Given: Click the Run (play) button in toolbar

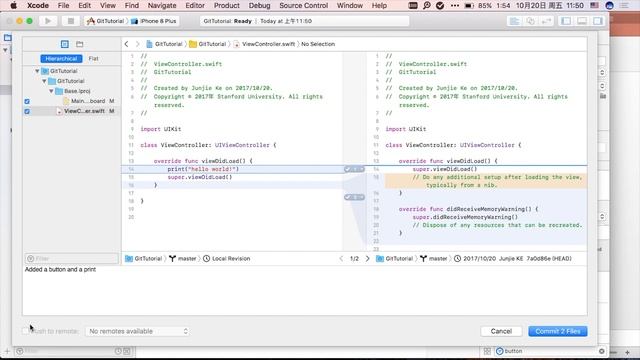Looking at the screenshot, I should tap(48, 21).
